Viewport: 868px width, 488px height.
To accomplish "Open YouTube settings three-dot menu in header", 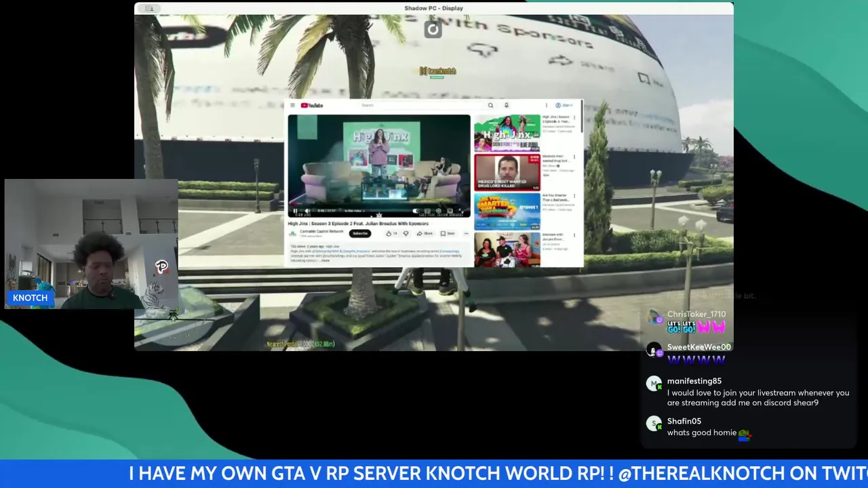I will click(546, 105).
